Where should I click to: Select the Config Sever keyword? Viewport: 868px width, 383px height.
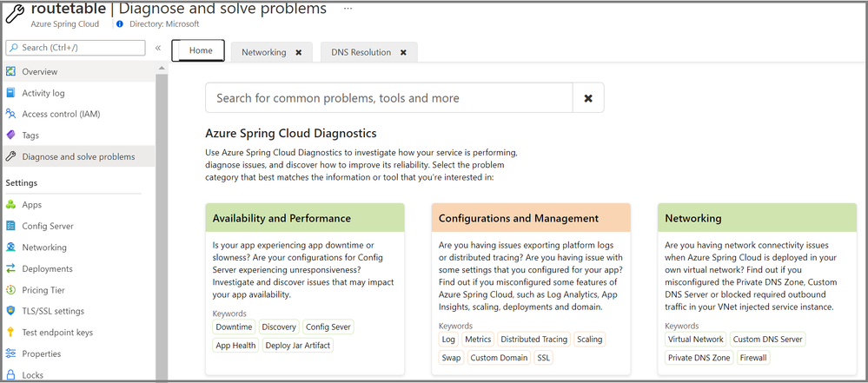328,327
